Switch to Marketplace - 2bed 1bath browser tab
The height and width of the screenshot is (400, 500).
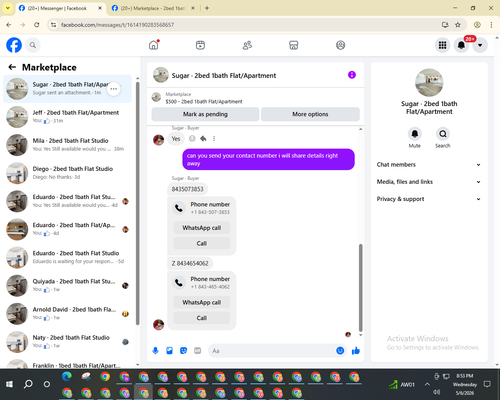[153, 8]
